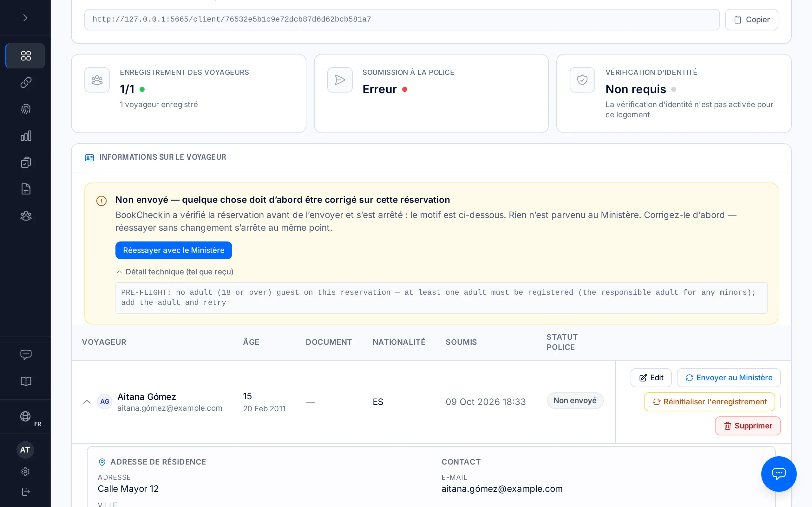Click Réessayer avec le Ministère button
The image size is (812, 507).
pyautogui.click(x=174, y=250)
